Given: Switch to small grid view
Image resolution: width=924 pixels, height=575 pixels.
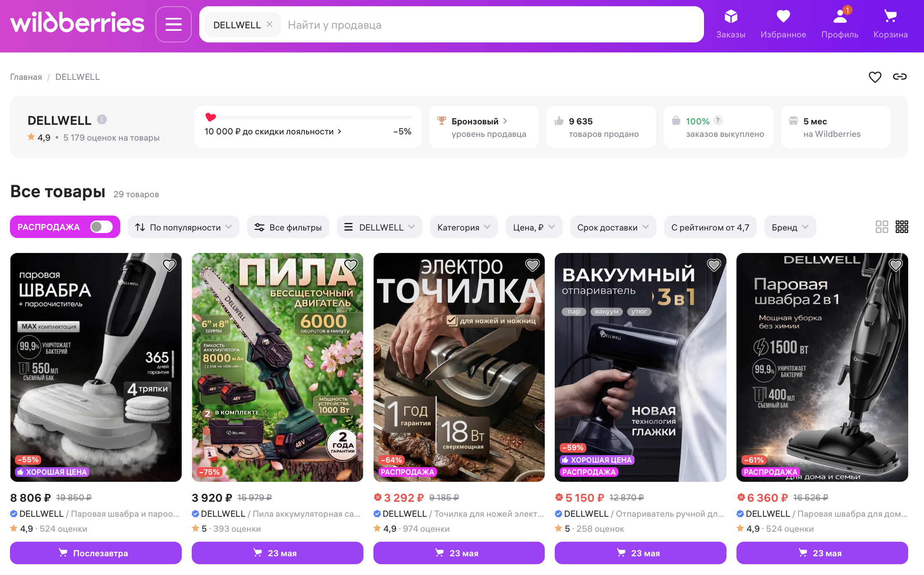Looking at the screenshot, I should (x=902, y=227).
